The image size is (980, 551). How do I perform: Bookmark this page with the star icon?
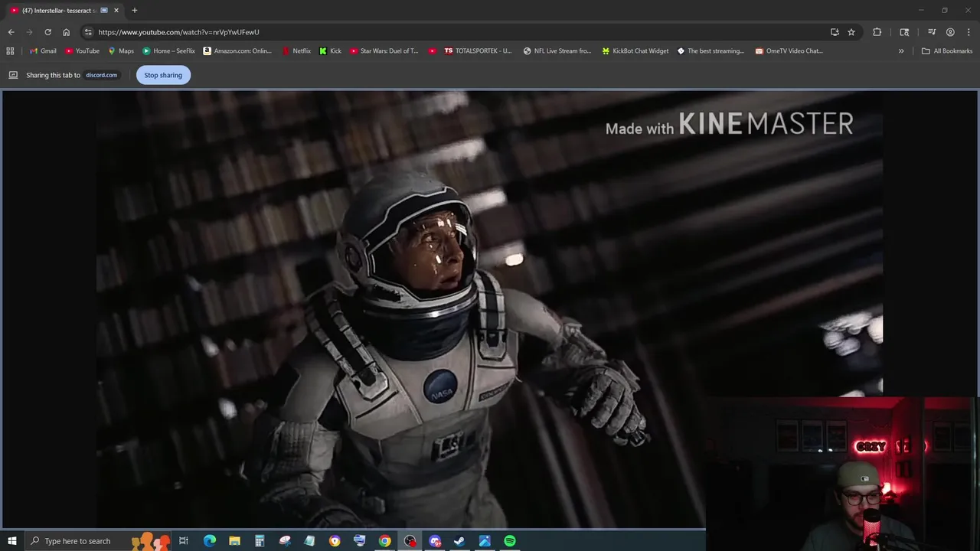pos(851,32)
